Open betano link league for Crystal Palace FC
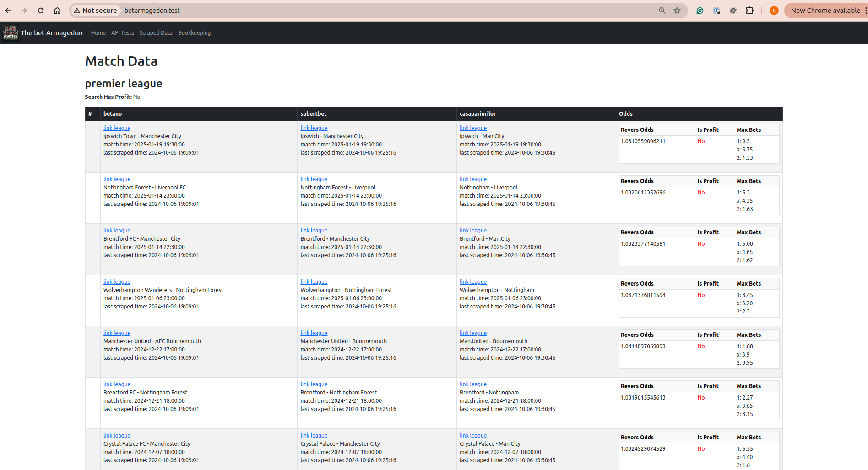The width and height of the screenshot is (868, 470). (x=117, y=436)
